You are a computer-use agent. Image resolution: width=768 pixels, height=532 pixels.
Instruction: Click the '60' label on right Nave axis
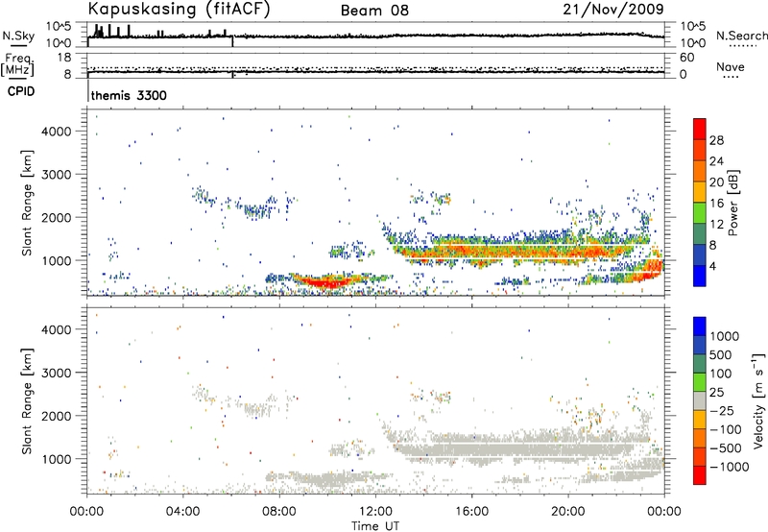(x=686, y=58)
